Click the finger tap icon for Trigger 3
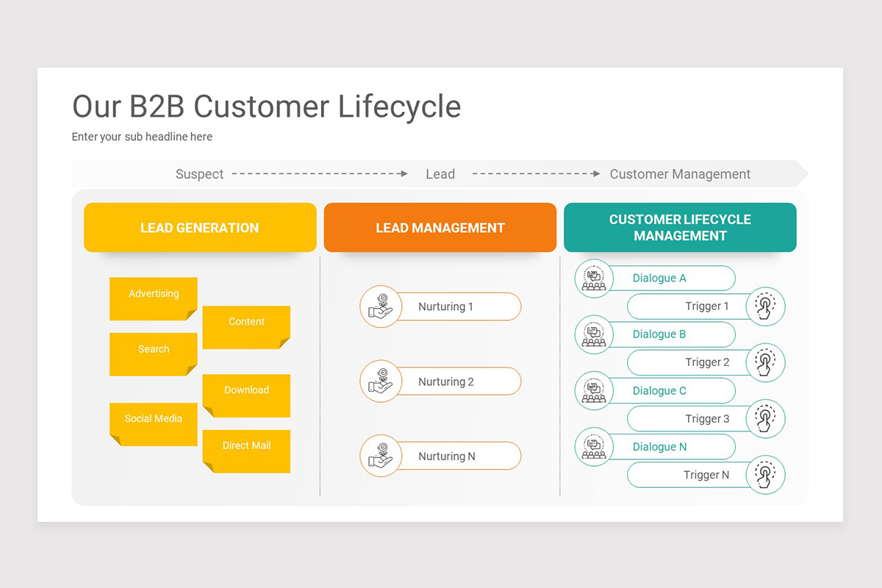Screen dimensions: 882x588 point(765,419)
